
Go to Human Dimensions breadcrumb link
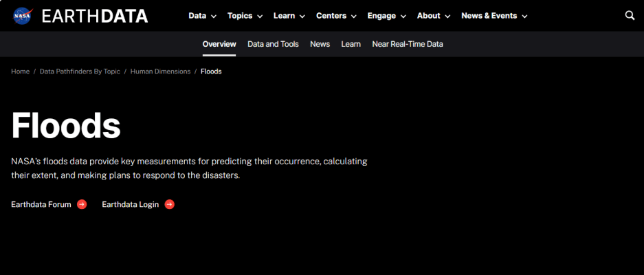[160, 71]
